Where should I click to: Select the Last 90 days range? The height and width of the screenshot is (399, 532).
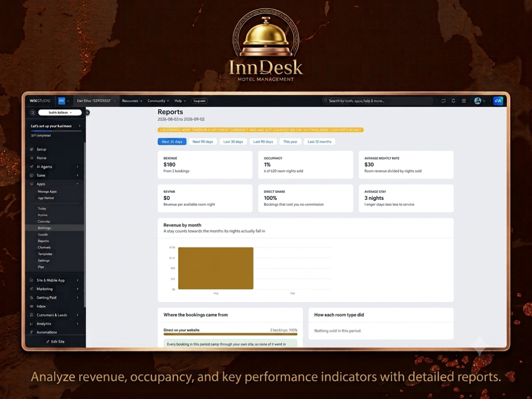(x=263, y=142)
